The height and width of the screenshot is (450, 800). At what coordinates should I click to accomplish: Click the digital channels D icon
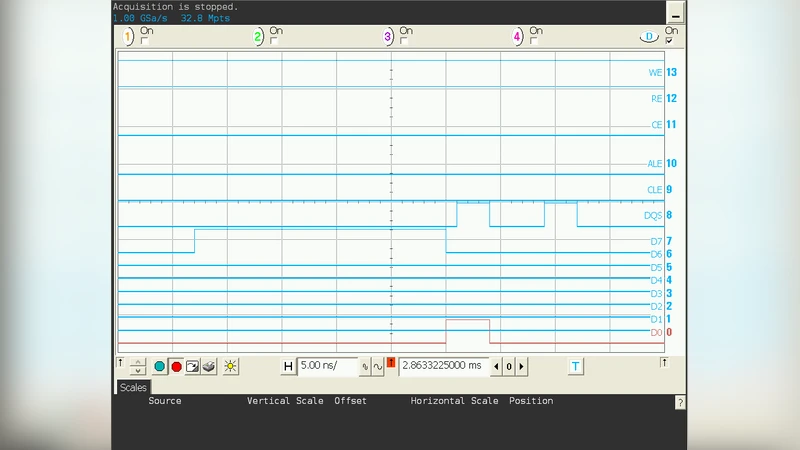point(650,37)
